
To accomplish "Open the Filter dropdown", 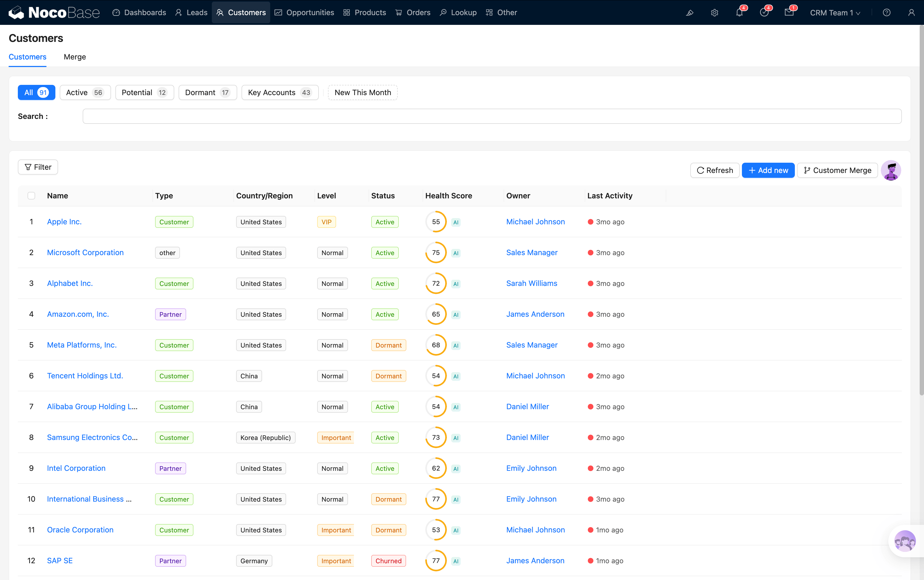I will [38, 167].
